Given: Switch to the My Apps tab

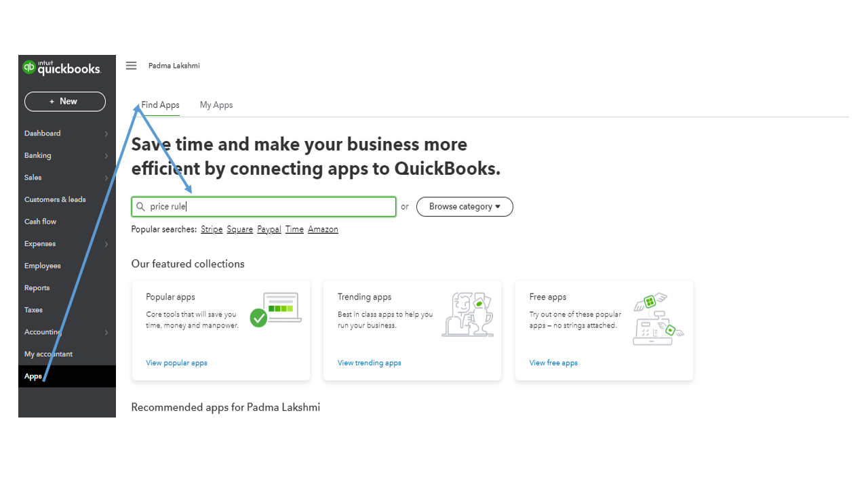Looking at the screenshot, I should (x=216, y=105).
